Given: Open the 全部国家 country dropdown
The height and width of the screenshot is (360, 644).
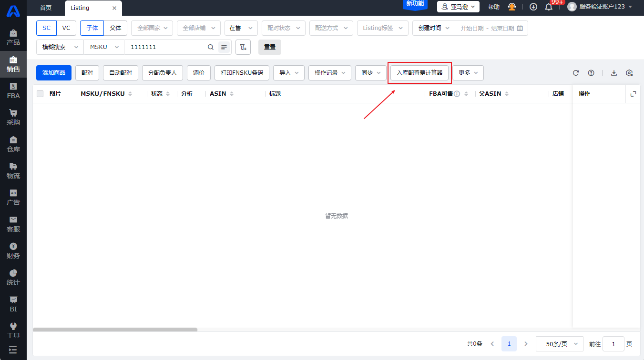Looking at the screenshot, I should pos(152,28).
